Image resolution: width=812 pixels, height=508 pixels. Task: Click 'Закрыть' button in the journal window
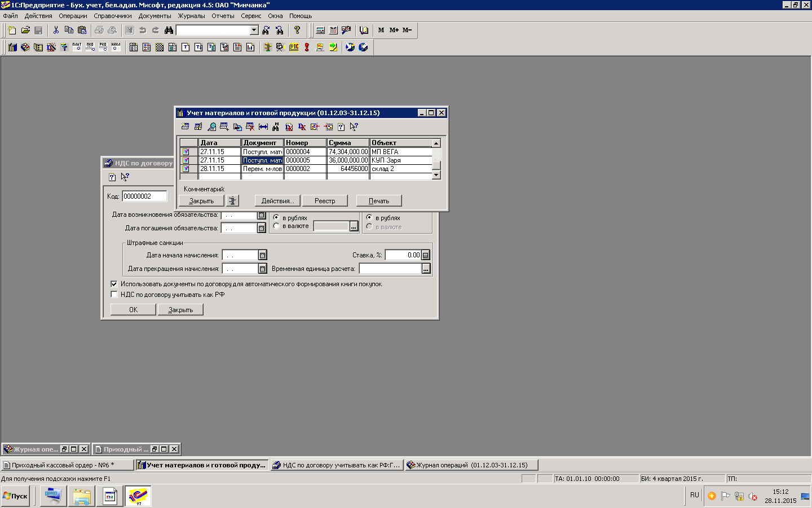[x=201, y=200]
